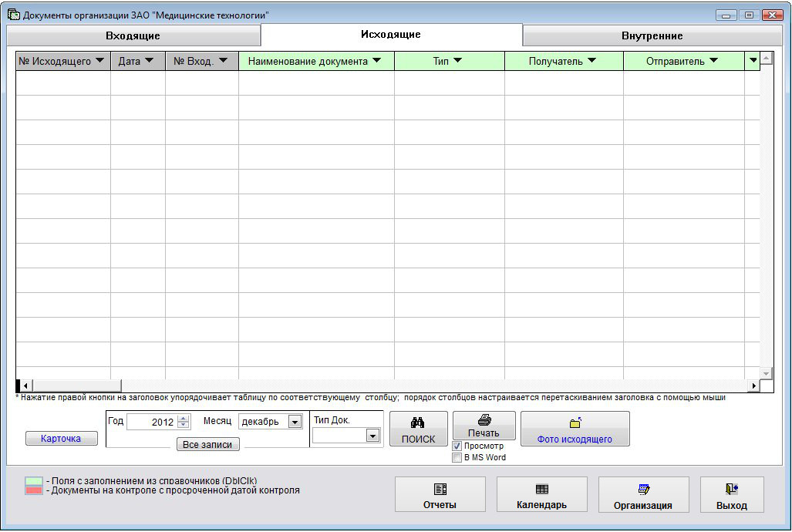792x532 pixels.
Task: Enable the В MS Word checkbox
Action: pos(457,458)
